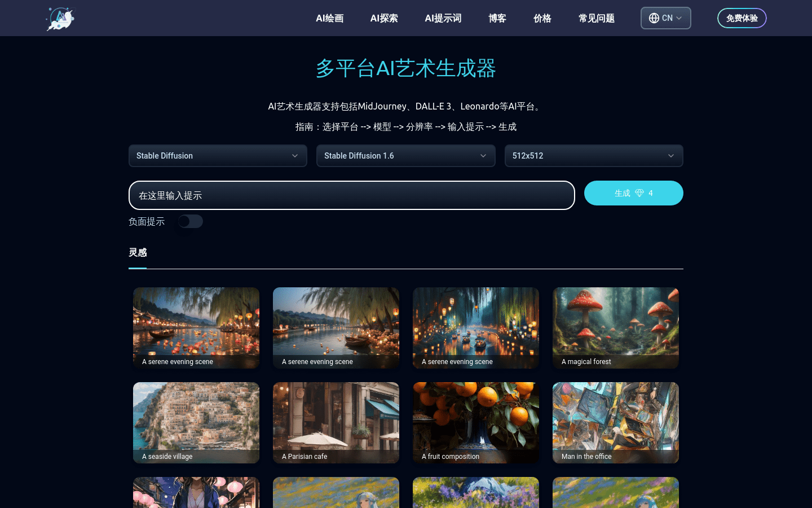Screen dimensions: 812x508
Task: Open A Parisian cafe thumbnail
Action: pyautogui.click(x=336, y=423)
